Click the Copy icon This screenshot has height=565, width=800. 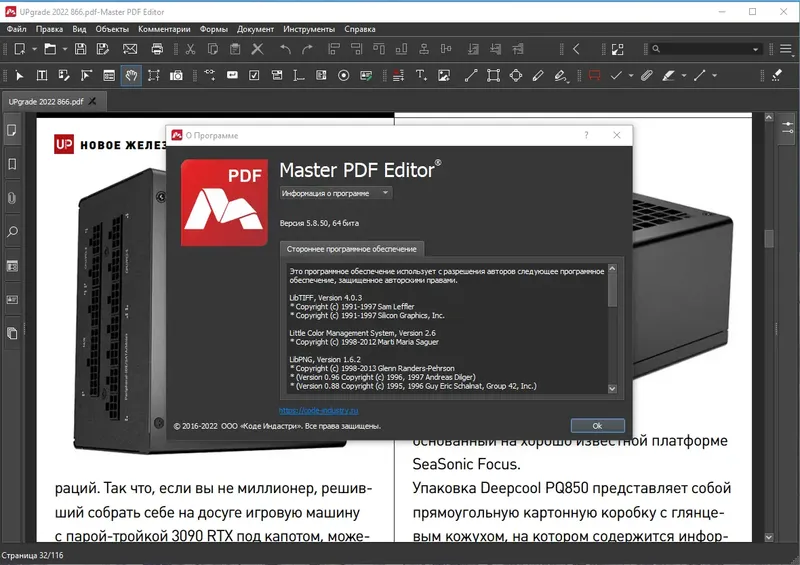tap(213, 49)
